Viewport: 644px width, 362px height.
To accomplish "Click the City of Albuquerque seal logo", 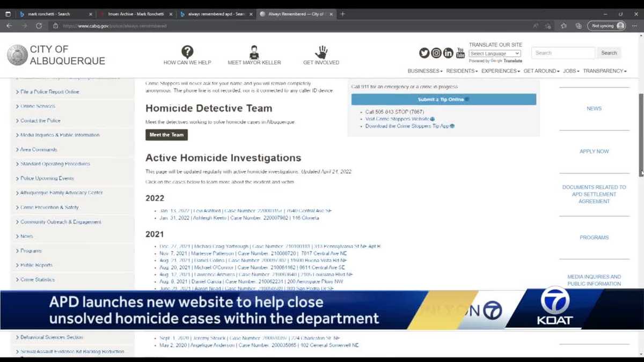I will click(17, 55).
